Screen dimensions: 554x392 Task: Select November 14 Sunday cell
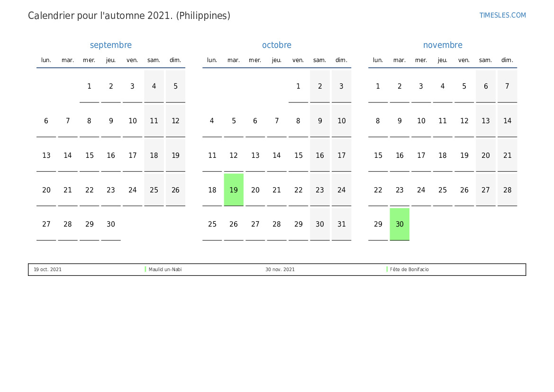(507, 121)
